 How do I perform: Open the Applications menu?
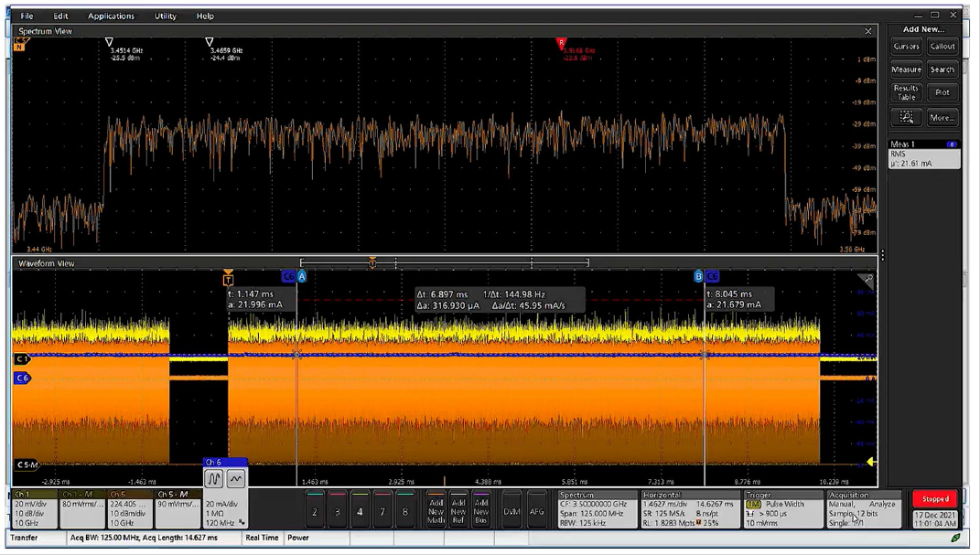pyautogui.click(x=111, y=16)
